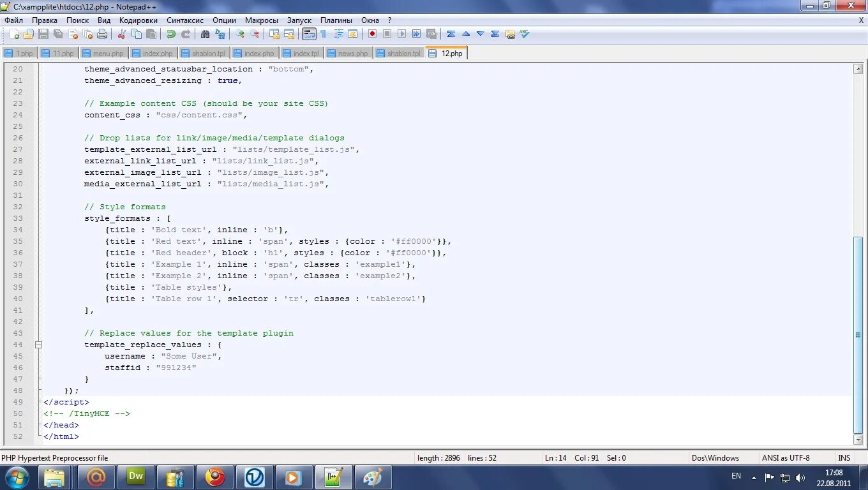Show hidden system tray icons arrow
The height and width of the screenshot is (490, 868).
754,477
